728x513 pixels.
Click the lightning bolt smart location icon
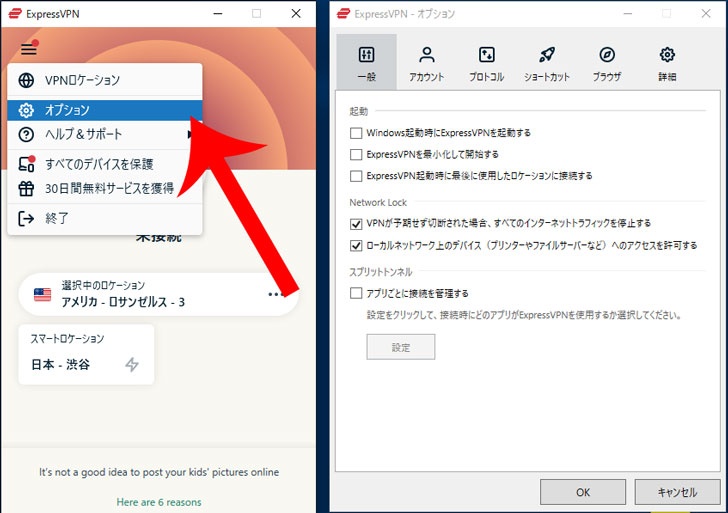(x=132, y=364)
